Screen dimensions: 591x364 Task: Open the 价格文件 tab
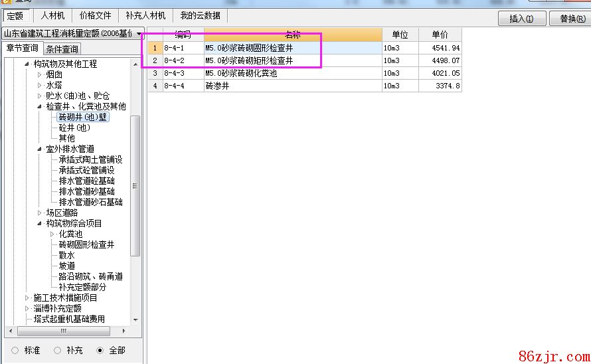(95, 15)
